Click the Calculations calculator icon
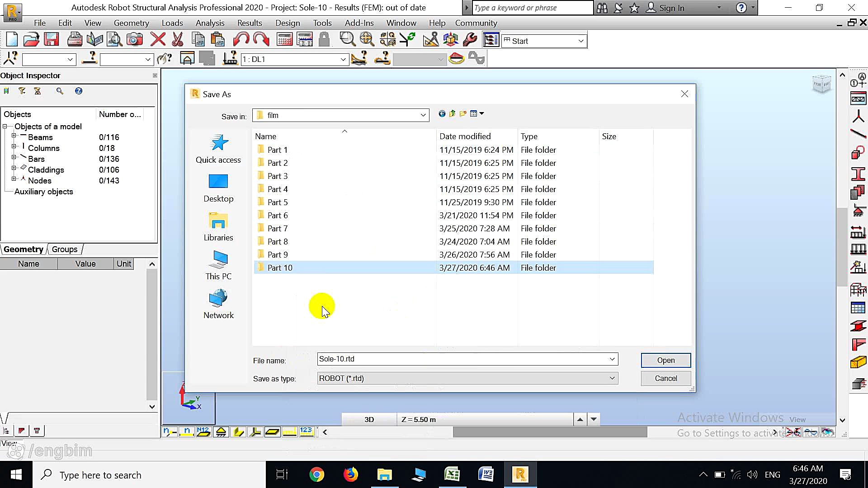 click(x=284, y=40)
